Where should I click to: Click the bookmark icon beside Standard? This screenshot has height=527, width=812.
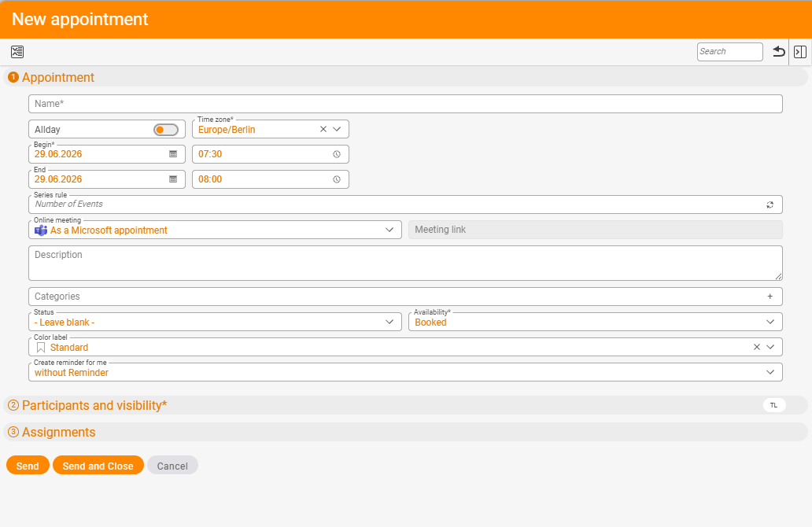41,348
